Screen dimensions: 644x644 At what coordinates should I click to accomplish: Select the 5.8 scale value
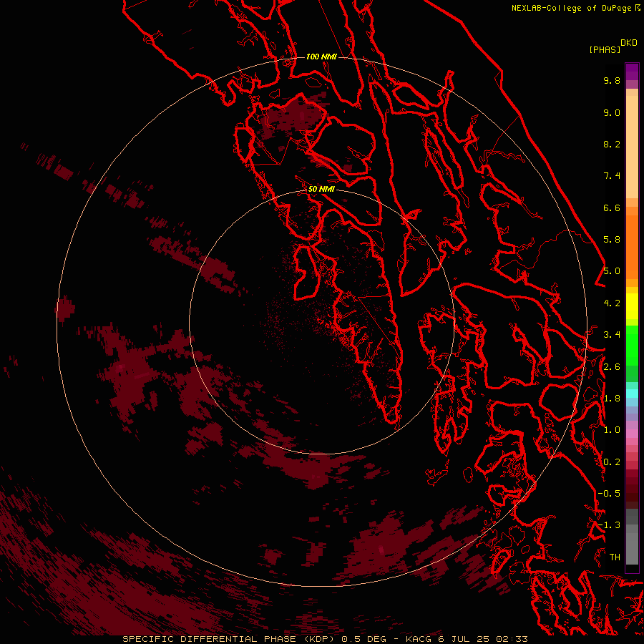coord(612,240)
